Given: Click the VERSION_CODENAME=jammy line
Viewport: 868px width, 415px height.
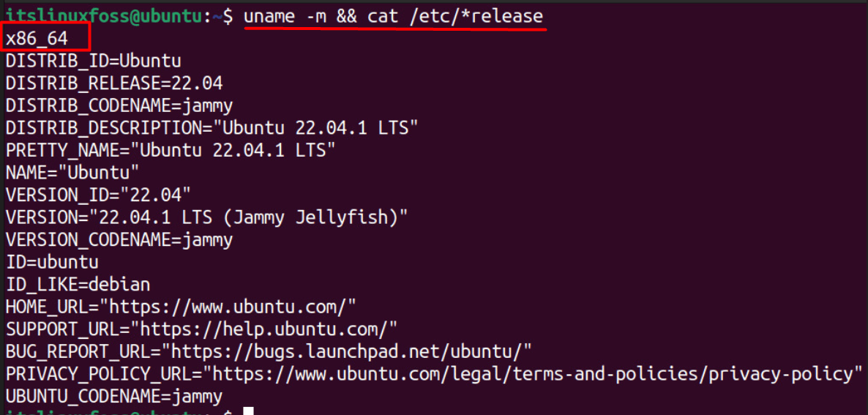Looking at the screenshot, I should click(119, 239).
